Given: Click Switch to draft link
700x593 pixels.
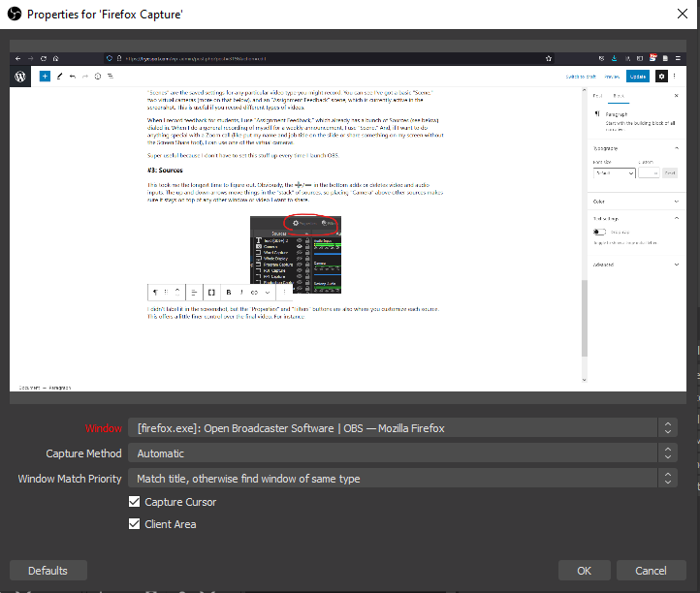Looking at the screenshot, I should pos(581,77).
